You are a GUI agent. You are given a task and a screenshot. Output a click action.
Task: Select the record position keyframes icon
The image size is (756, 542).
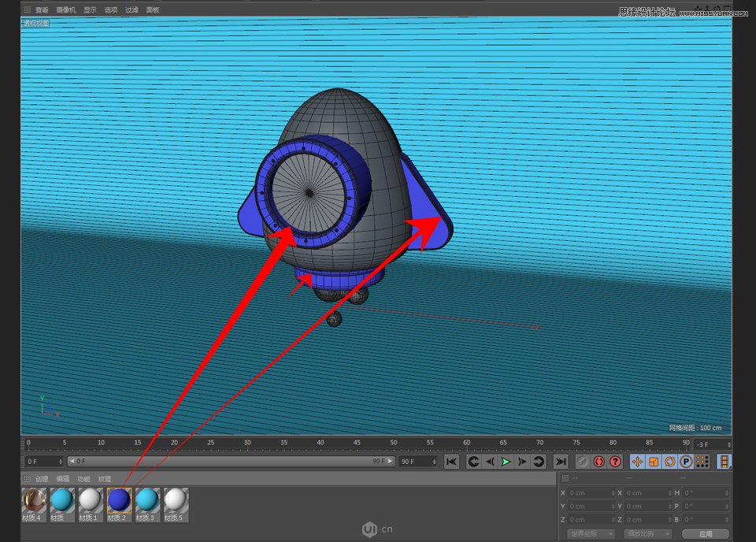(x=638, y=462)
